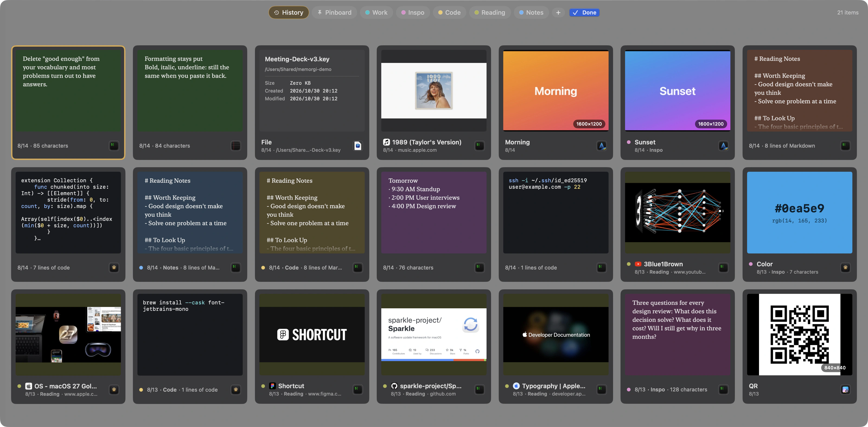Click app icon on QR card

point(845,390)
